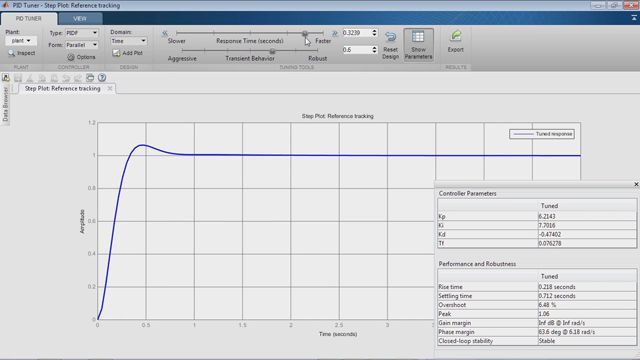Click the Export button
640x360 pixels.
click(x=456, y=41)
